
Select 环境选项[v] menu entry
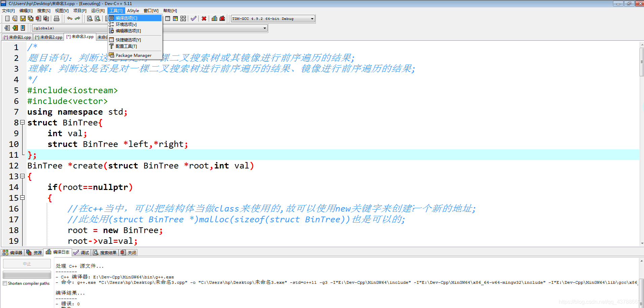point(135,25)
